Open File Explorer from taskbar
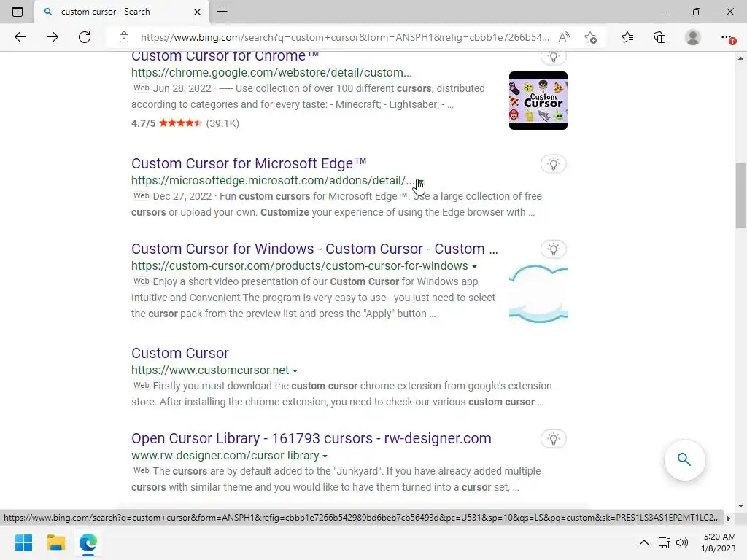Viewport: 747px width, 560px height. pos(56,542)
